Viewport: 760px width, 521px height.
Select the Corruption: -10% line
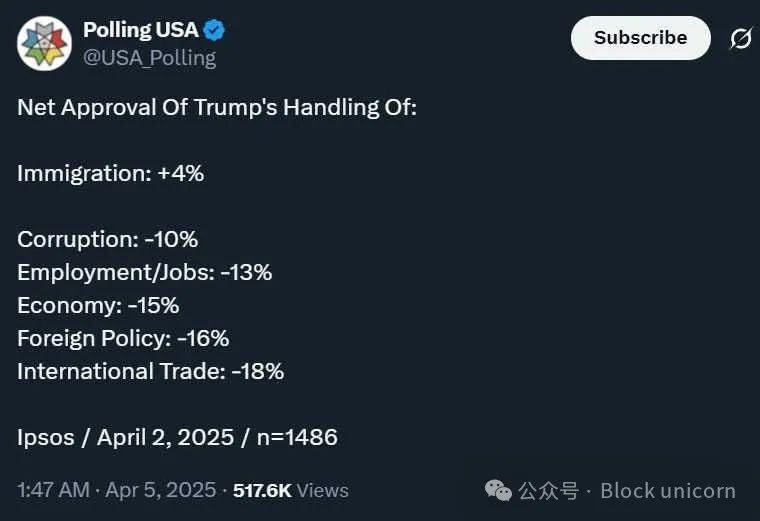click(x=107, y=239)
